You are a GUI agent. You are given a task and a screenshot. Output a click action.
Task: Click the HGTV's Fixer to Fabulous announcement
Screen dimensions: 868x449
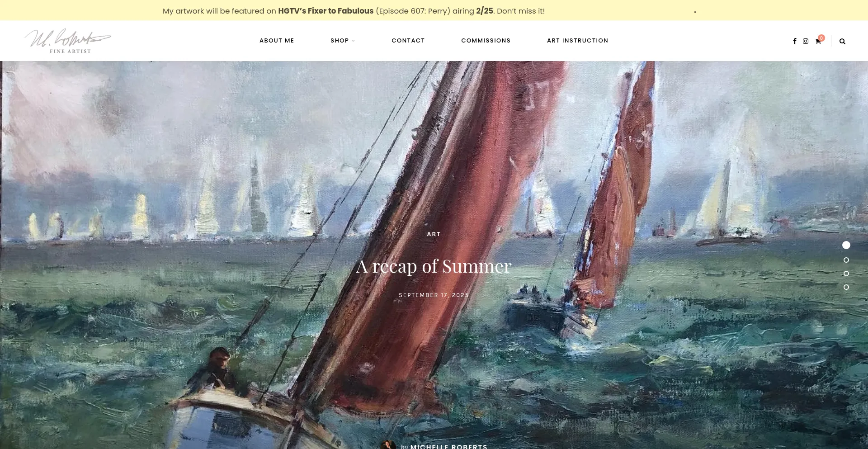click(326, 11)
